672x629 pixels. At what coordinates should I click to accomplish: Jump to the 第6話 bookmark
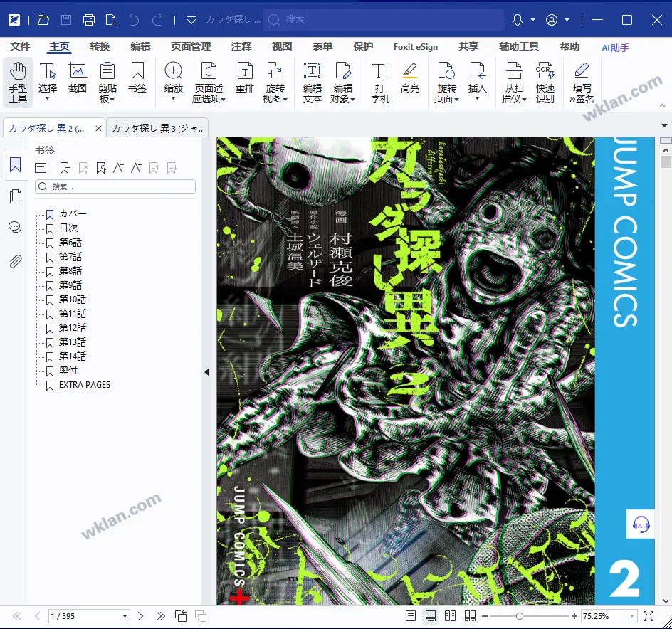pyautogui.click(x=70, y=243)
